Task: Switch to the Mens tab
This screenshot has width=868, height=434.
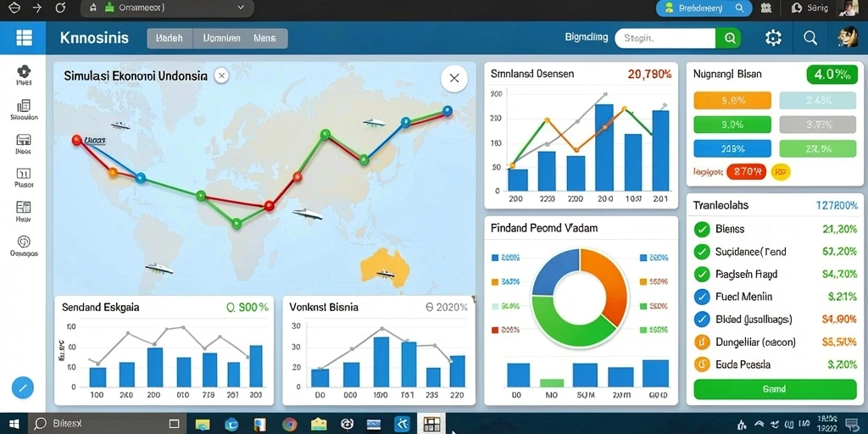Action: 264,39
